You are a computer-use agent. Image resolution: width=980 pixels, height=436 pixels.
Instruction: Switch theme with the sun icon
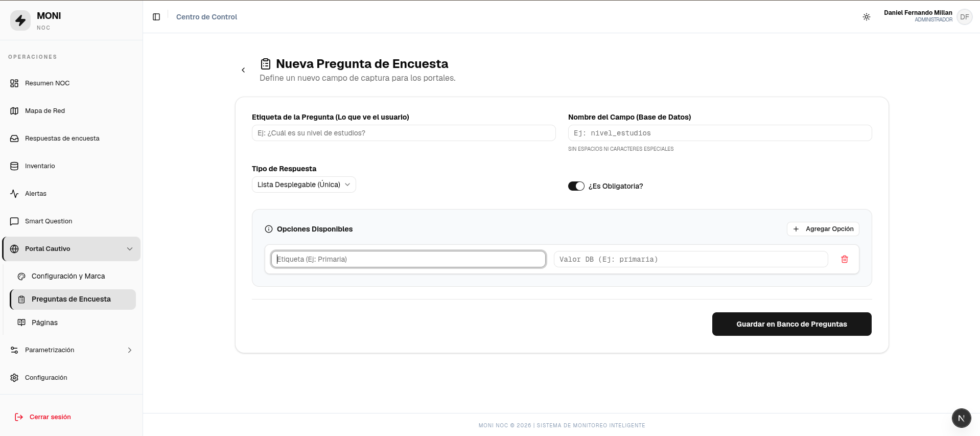tap(867, 17)
